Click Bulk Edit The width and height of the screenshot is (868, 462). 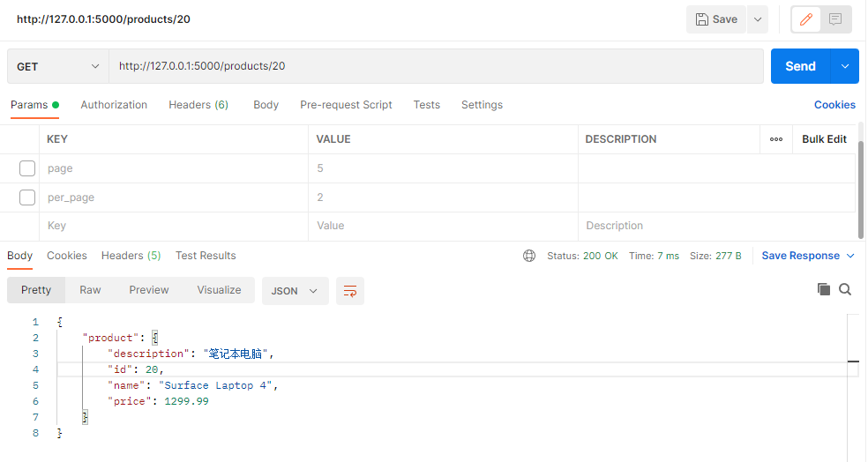pyautogui.click(x=824, y=139)
